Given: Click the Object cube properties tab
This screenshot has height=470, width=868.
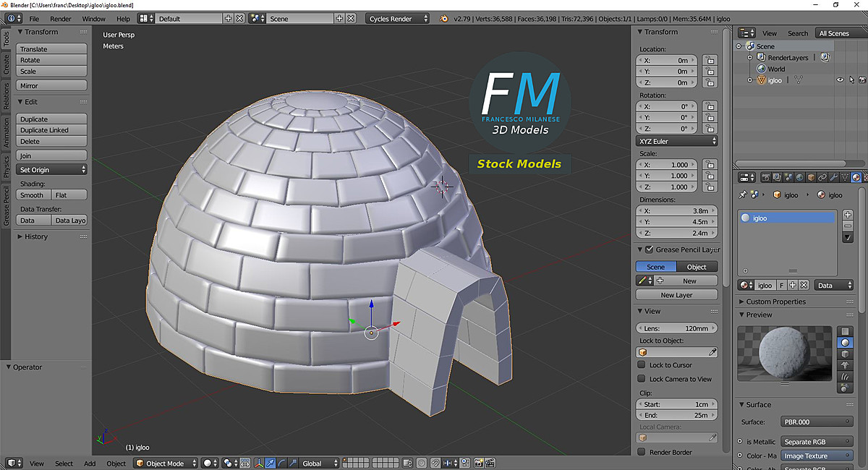Looking at the screenshot, I should 811,177.
